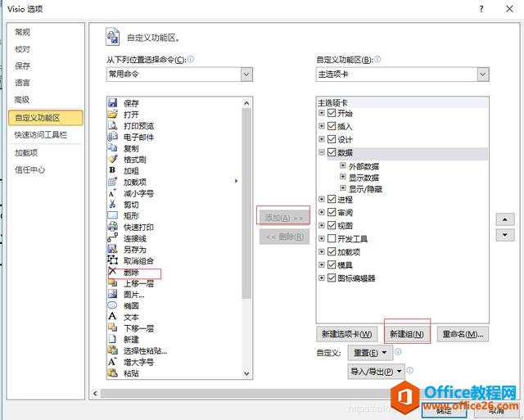The width and height of the screenshot is (524, 420).
Task: Select the 连接线 connector icon
Action: tap(113, 238)
